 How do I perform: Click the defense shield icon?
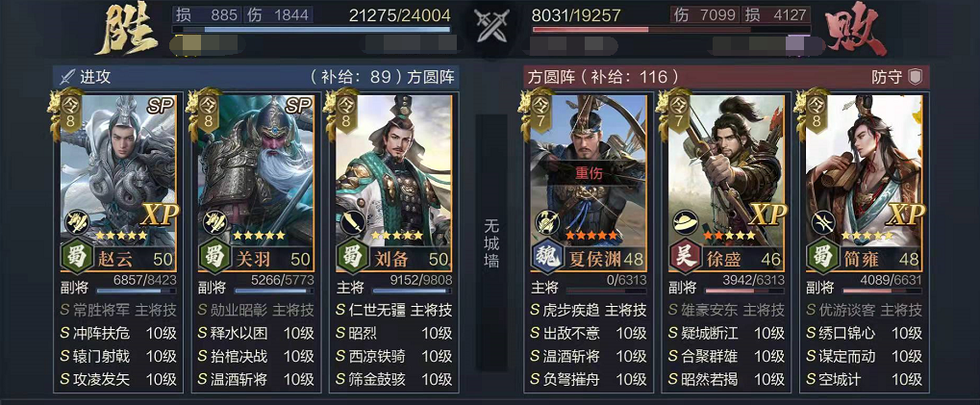(x=915, y=77)
